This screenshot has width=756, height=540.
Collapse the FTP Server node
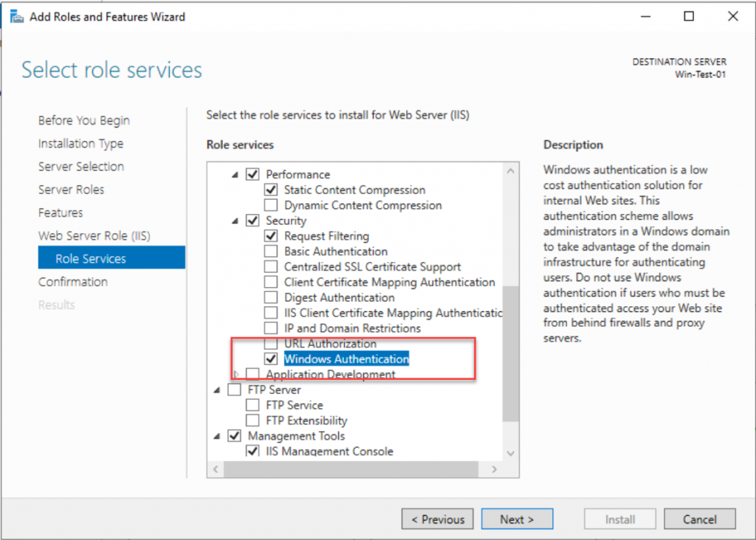(217, 390)
